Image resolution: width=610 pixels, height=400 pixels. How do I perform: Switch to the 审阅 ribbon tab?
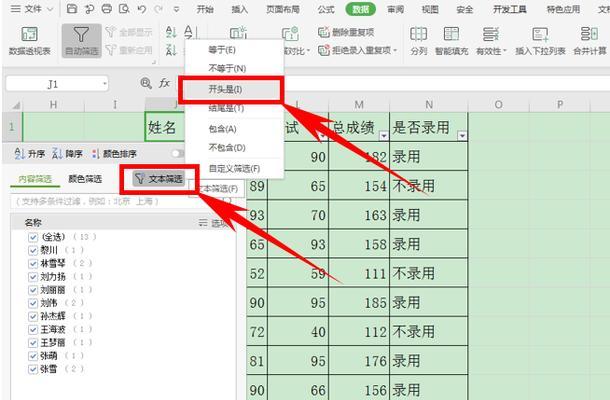(395, 9)
